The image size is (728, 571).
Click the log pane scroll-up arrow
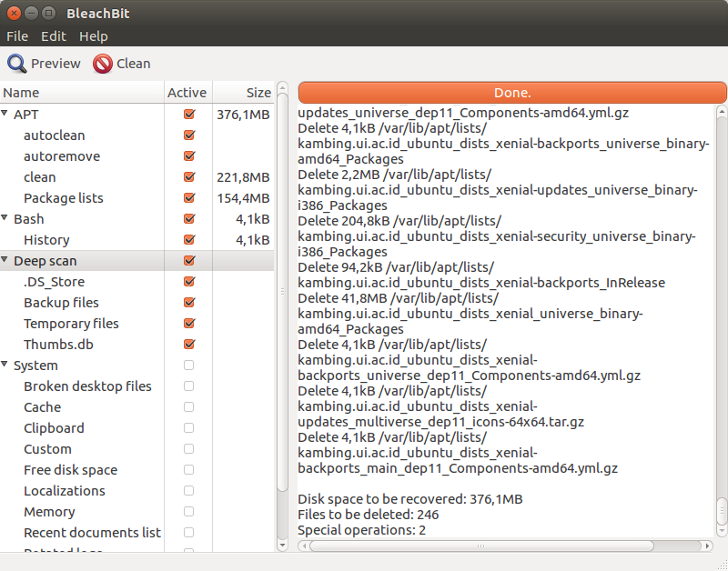[x=722, y=111]
